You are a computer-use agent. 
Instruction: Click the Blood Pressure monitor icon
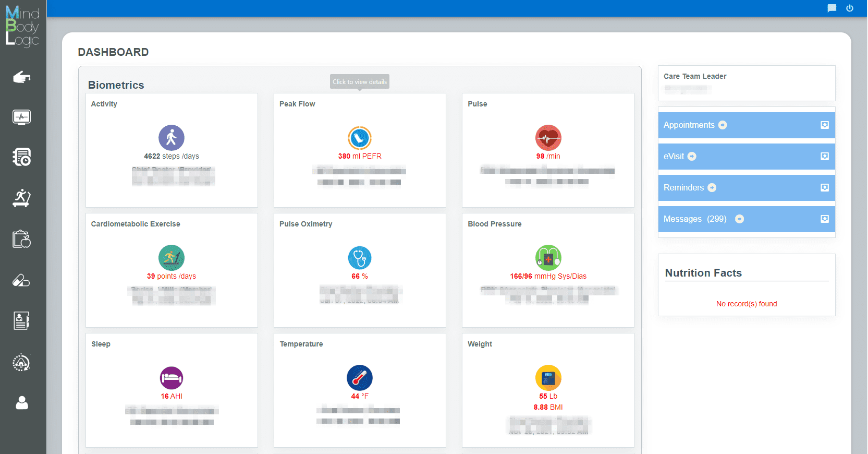(548, 258)
